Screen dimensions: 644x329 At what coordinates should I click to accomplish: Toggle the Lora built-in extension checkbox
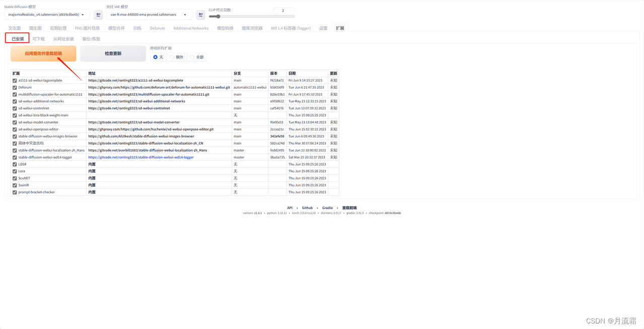[15, 171]
